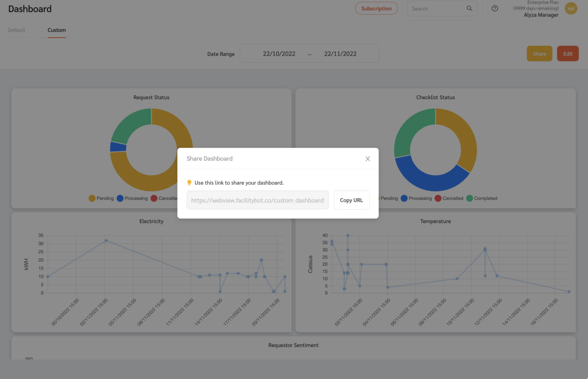Screen dimensions: 588x379
Task: Click the Completed legend dot under Checklist Status
Action: pyautogui.click(x=469, y=198)
